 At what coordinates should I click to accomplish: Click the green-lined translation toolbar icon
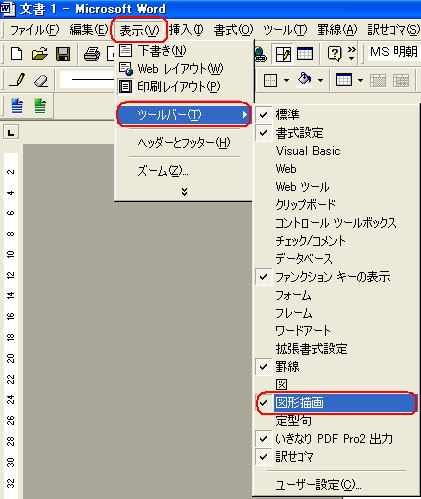40,106
